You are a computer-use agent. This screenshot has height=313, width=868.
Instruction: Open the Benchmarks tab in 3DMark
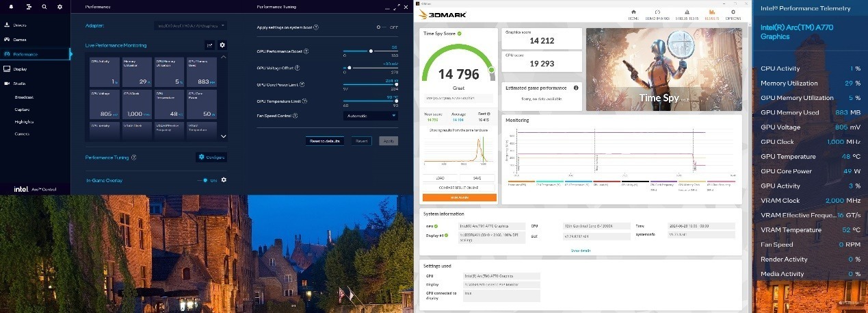click(657, 14)
